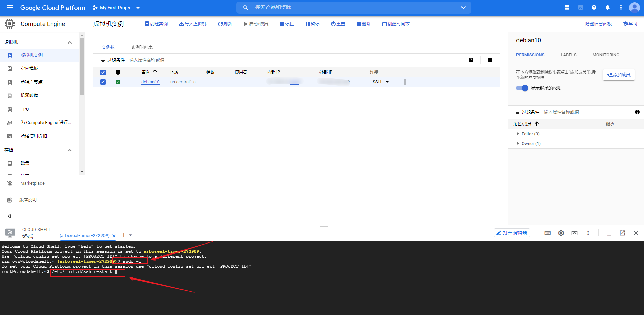Image resolution: width=644 pixels, height=315 pixels.
Task: Open SSH connection options dropdown arrow
Action: pyautogui.click(x=387, y=82)
